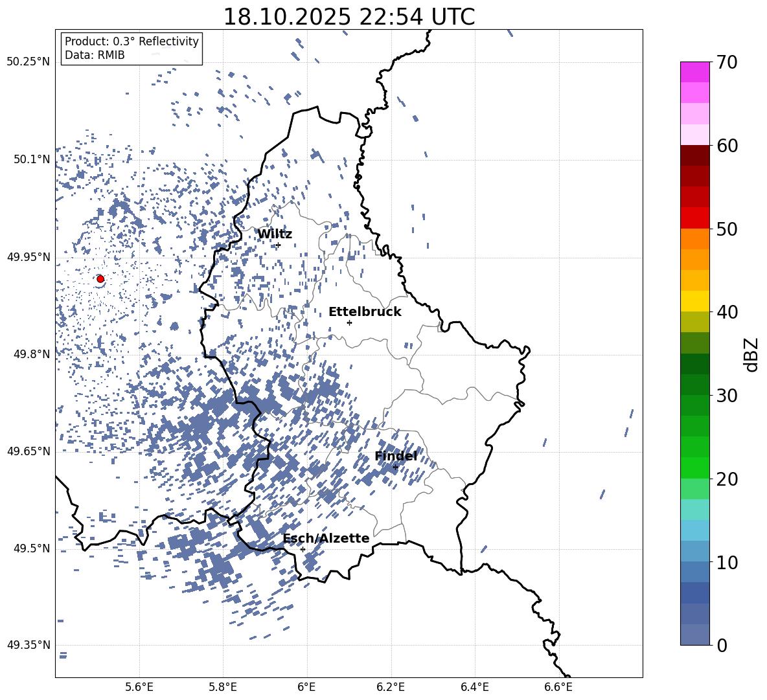The height and width of the screenshot is (700, 767).
Task: Click the "Ettelbruck" city label
Action: point(365,312)
